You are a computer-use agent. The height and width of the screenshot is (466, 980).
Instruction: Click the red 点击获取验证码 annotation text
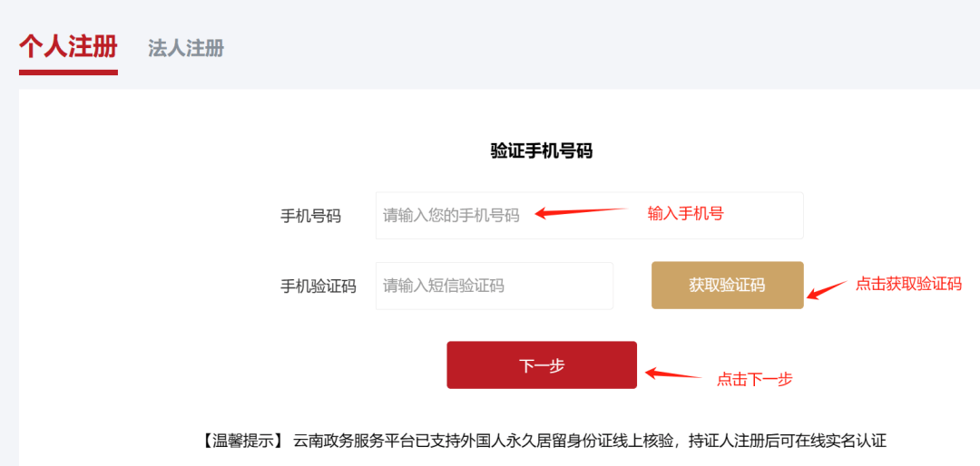click(x=908, y=284)
